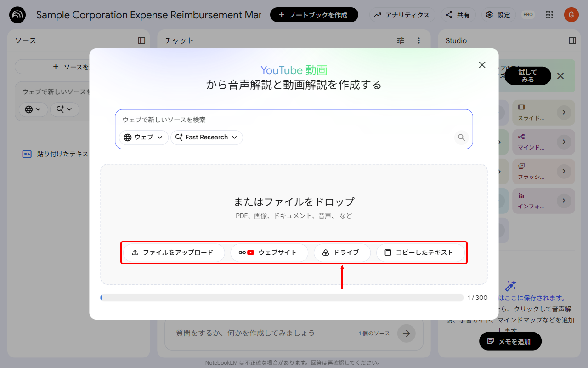Viewport: 588px width, 368px height.
Task: Focus the ウェブで新しいソースを検索 field
Action: 294,120
